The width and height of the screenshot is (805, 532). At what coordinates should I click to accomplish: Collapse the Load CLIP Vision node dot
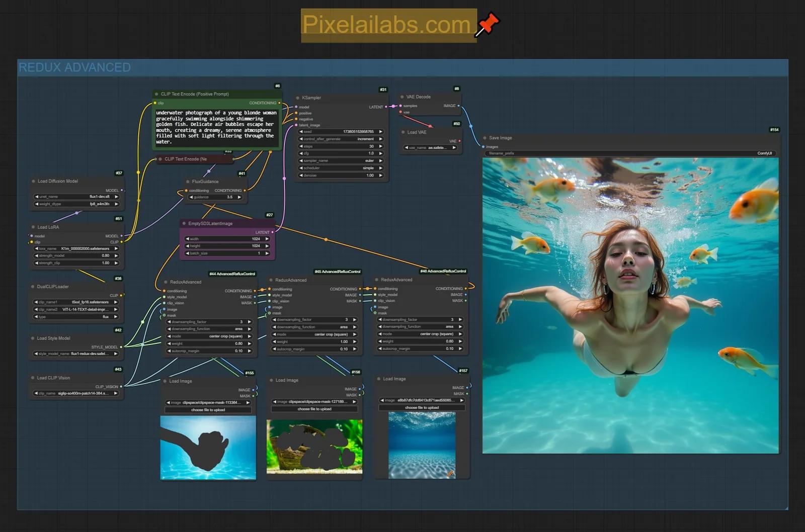click(33, 378)
